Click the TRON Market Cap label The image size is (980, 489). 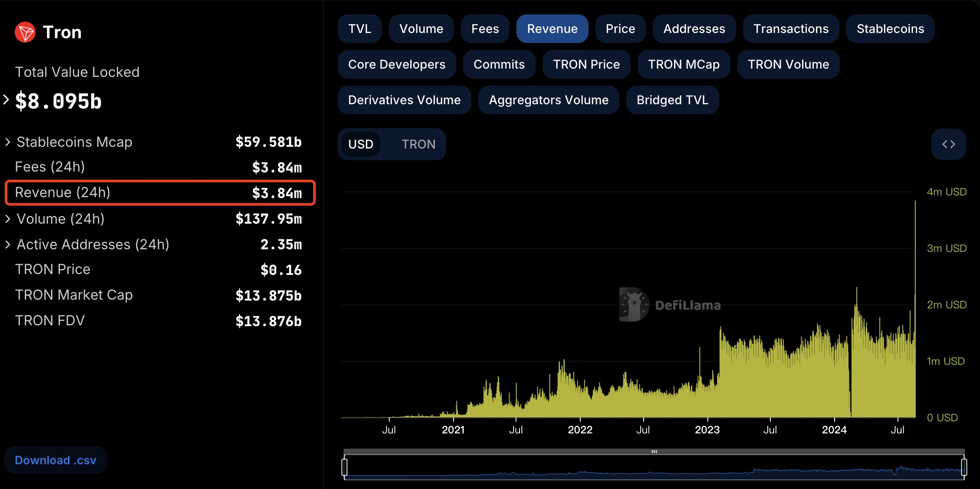74,295
